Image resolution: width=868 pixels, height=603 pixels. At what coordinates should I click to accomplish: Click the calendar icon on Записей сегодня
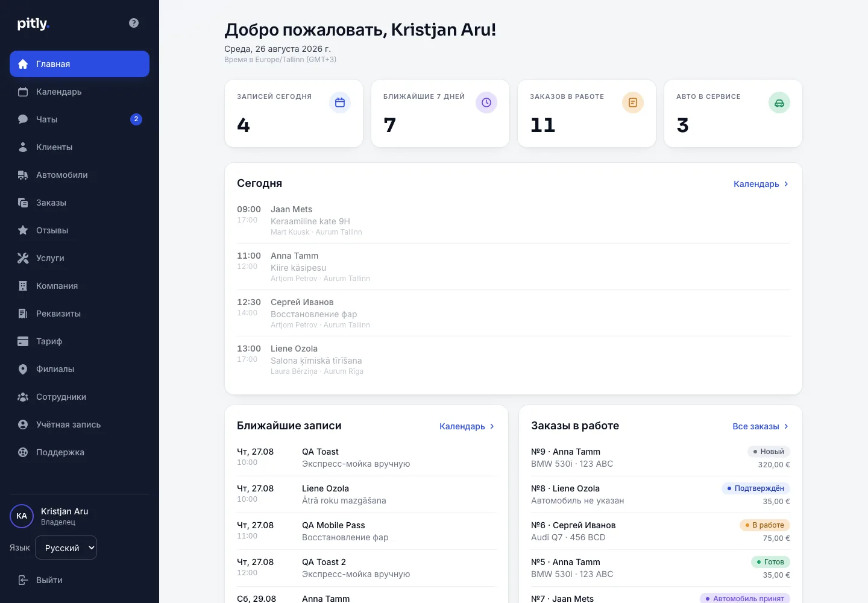340,103
